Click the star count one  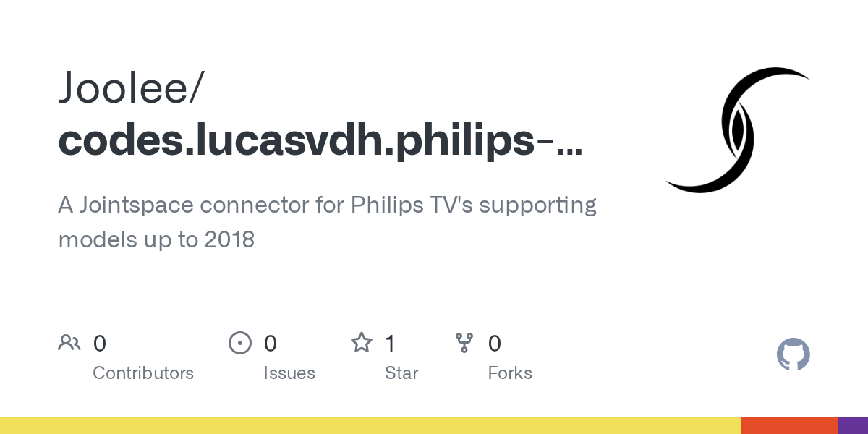tap(390, 343)
